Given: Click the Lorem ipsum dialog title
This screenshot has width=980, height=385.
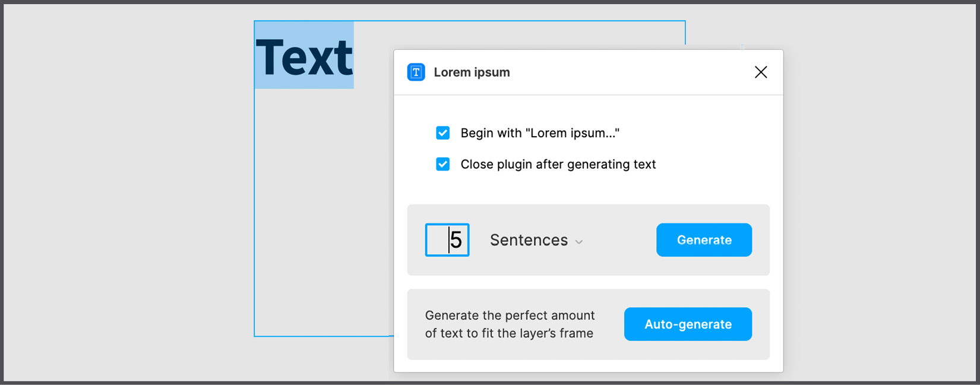Looking at the screenshot, I should point(472,72).
